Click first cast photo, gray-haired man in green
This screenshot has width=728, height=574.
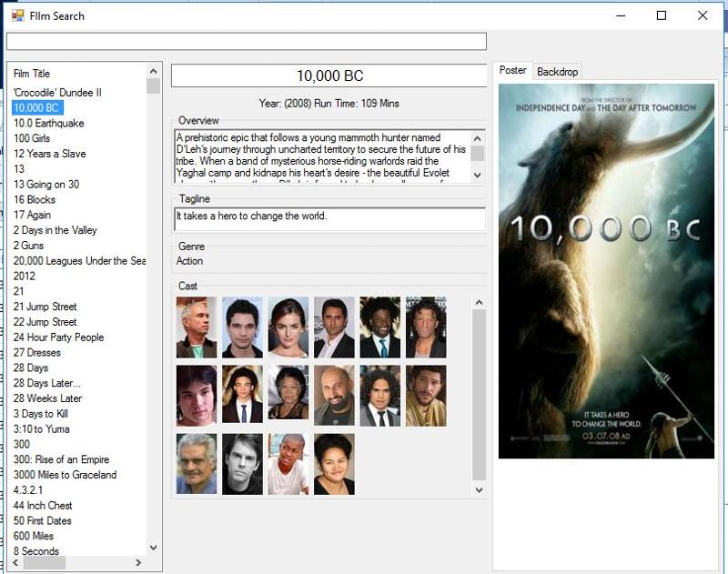click(197, 327)
